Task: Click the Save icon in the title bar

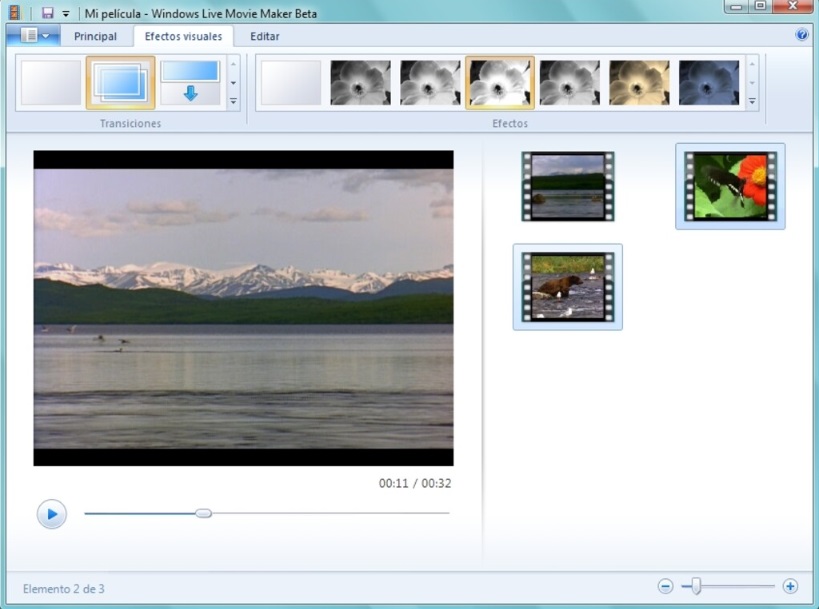Action: [x=47, y=12]
